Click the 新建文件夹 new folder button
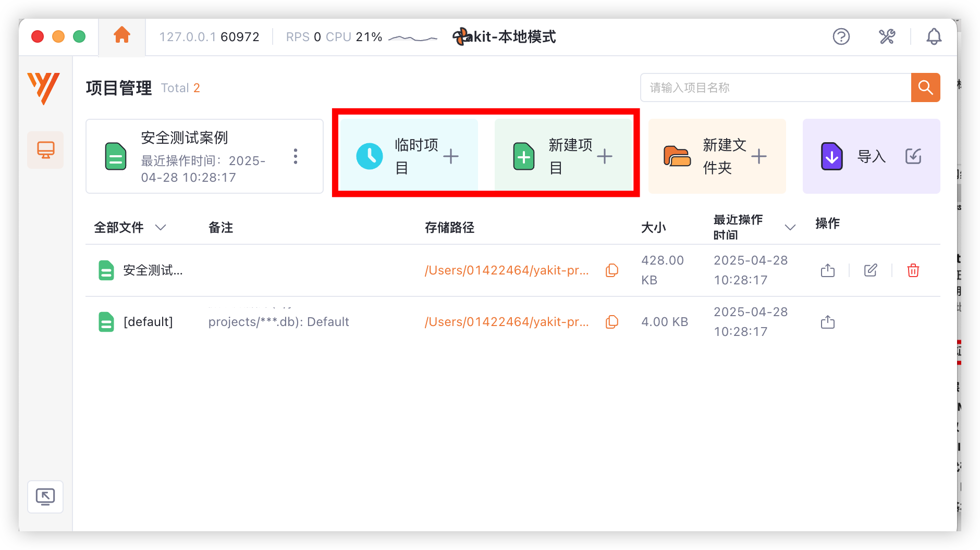 tap(717, 156)
